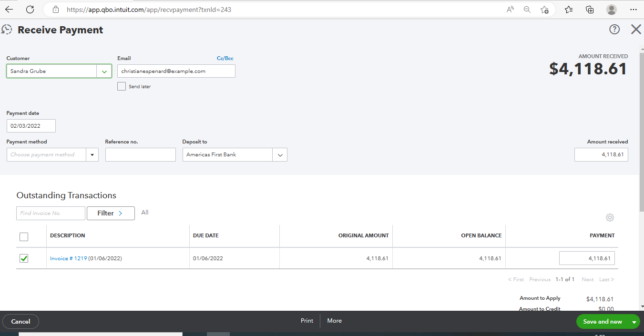Click the 1-1 of 1 pagination text

[x=565, y=279]
